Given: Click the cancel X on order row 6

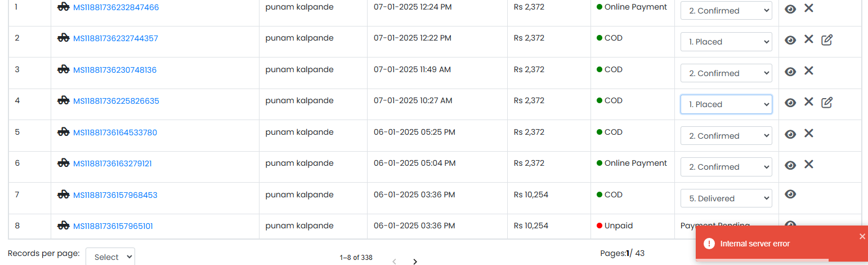Looking at the screenshot, I should pyautogui.click(x=808, y=164).
